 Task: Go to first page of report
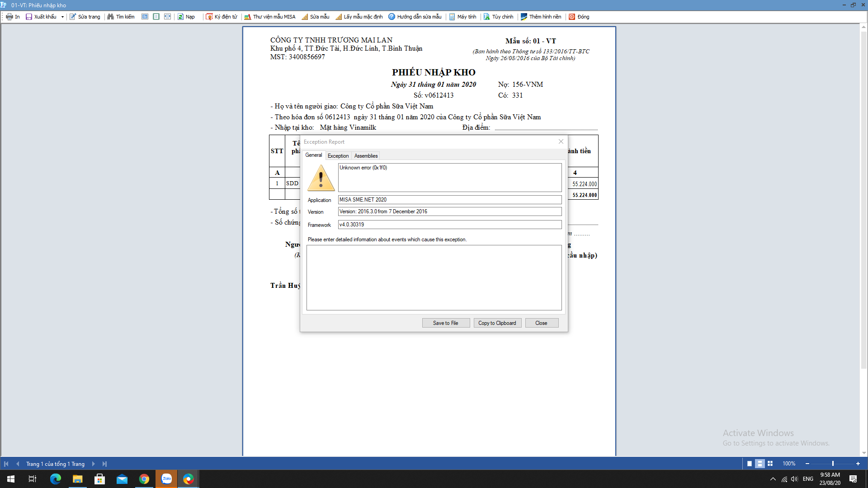(x=6, y=464)
